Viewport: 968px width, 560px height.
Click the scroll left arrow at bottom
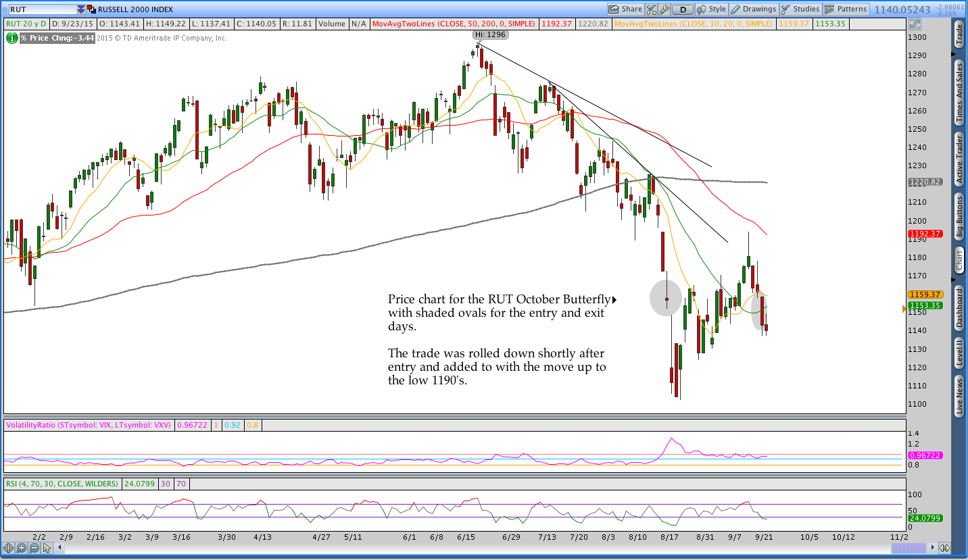[59, 547]
